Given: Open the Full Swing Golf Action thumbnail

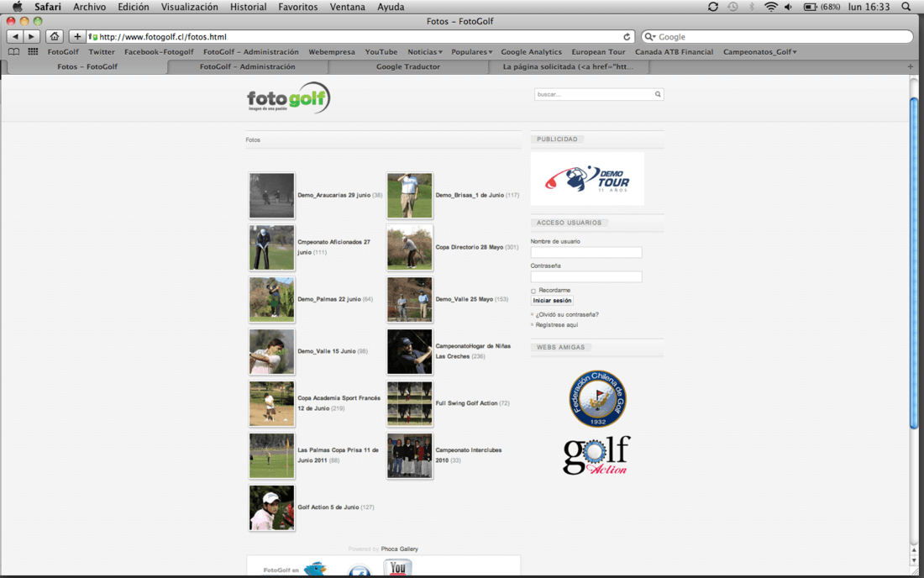Looking at the screenshot, I should (410, 403).
